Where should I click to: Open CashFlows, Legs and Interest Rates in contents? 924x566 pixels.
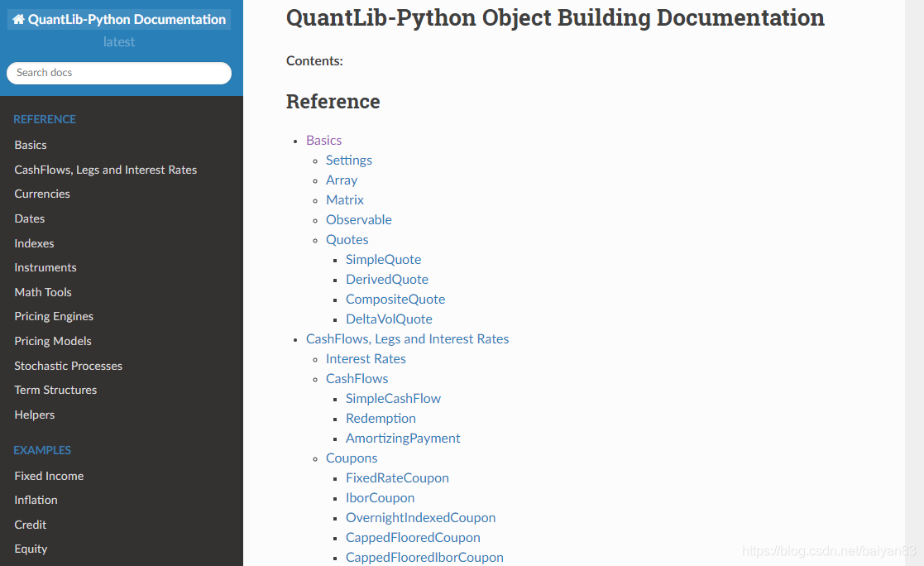tap(407, 339)
